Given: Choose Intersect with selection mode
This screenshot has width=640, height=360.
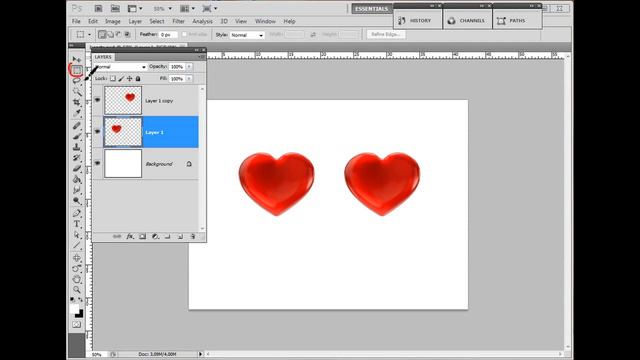Looking at the screenshot, I should pos(127,34).
